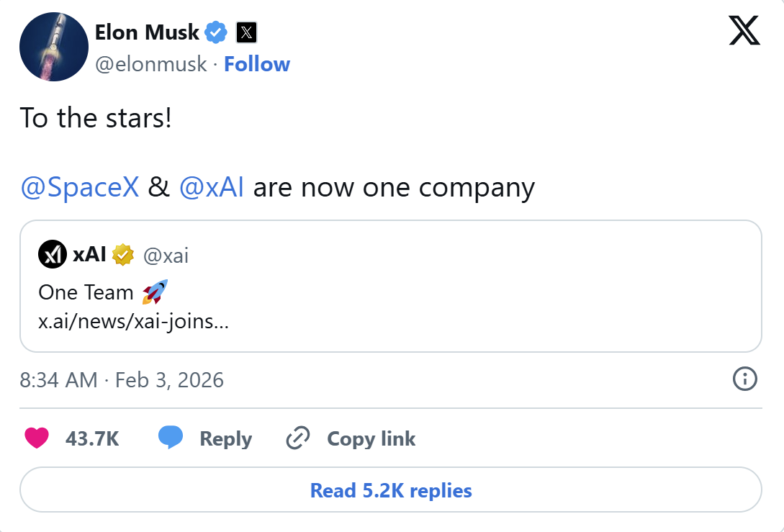Click the X logo in top-right corner

pyautogui.click(x=744, y=30)
